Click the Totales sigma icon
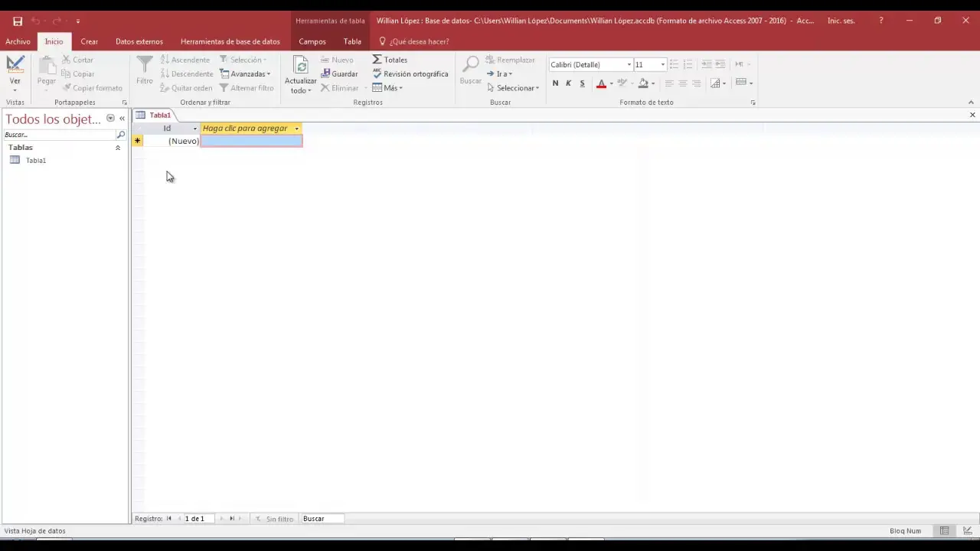980x551 pixels. click(377, 60)
